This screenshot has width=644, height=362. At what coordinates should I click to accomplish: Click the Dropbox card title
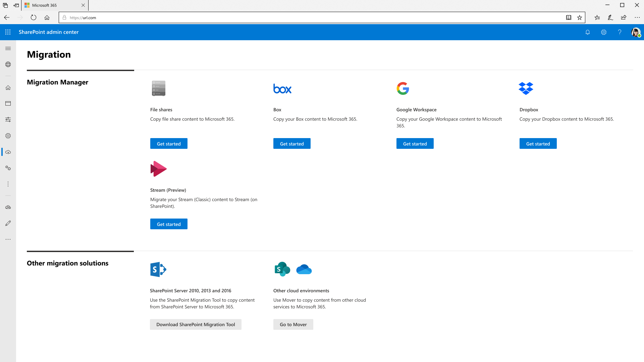click(529, 110)
